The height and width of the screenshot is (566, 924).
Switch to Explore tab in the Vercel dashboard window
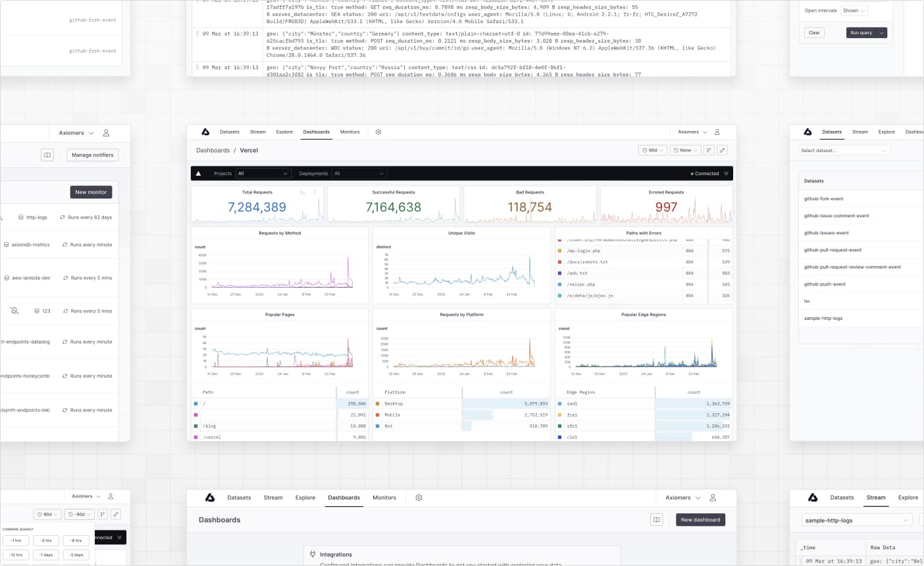click(284, 132)
